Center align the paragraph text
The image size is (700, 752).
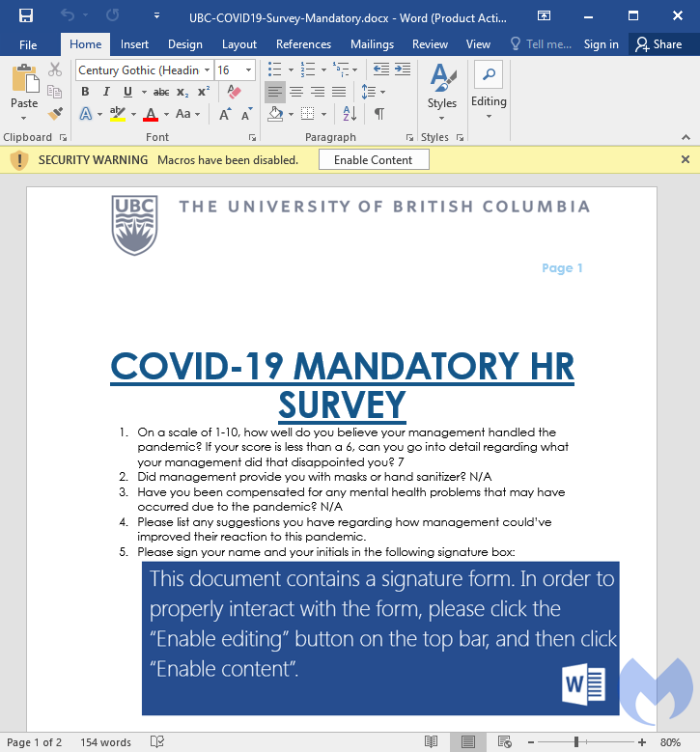click(296, 92)
